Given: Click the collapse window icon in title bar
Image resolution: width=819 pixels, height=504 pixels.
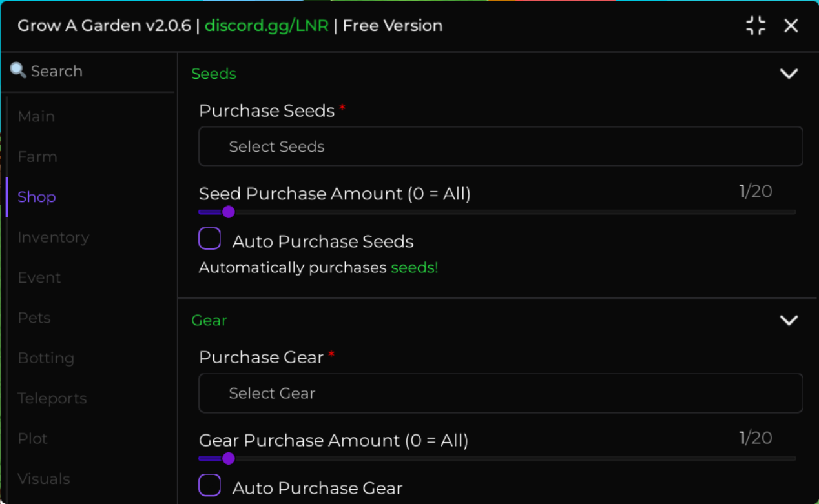Looking at the screenshot, I should pos(755,26).
